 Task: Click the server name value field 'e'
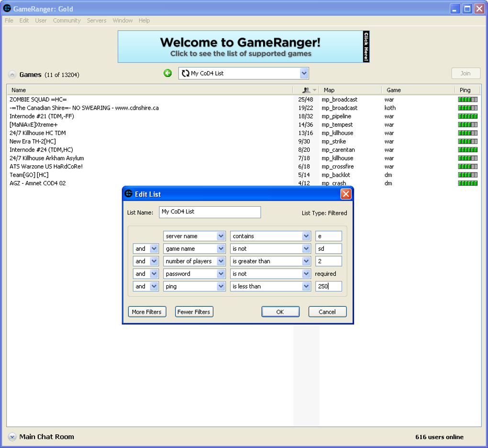(328, 236)
